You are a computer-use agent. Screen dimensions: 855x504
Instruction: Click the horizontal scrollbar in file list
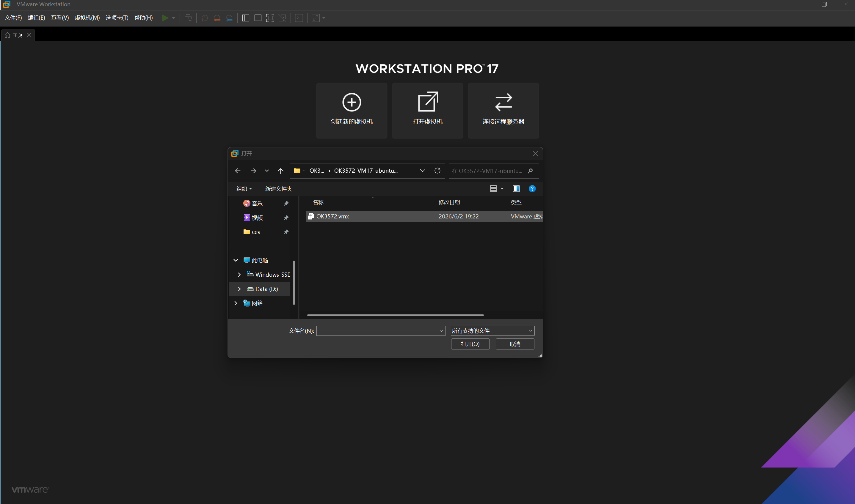395,315
